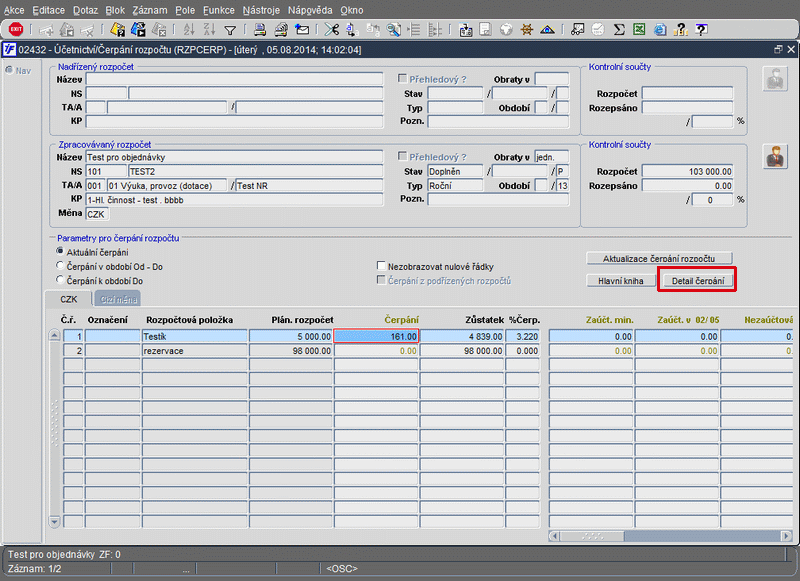Click the 'Detail čerpání' button

[697, 281]
